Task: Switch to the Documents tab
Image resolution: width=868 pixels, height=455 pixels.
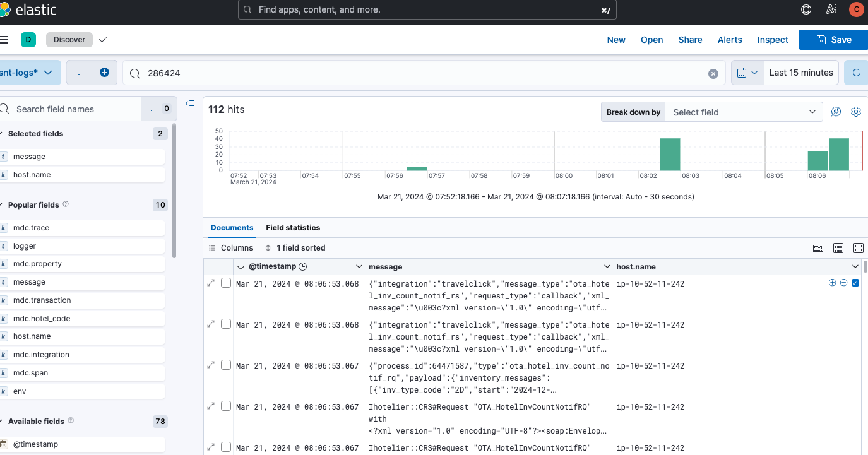Action: point(232,228)
